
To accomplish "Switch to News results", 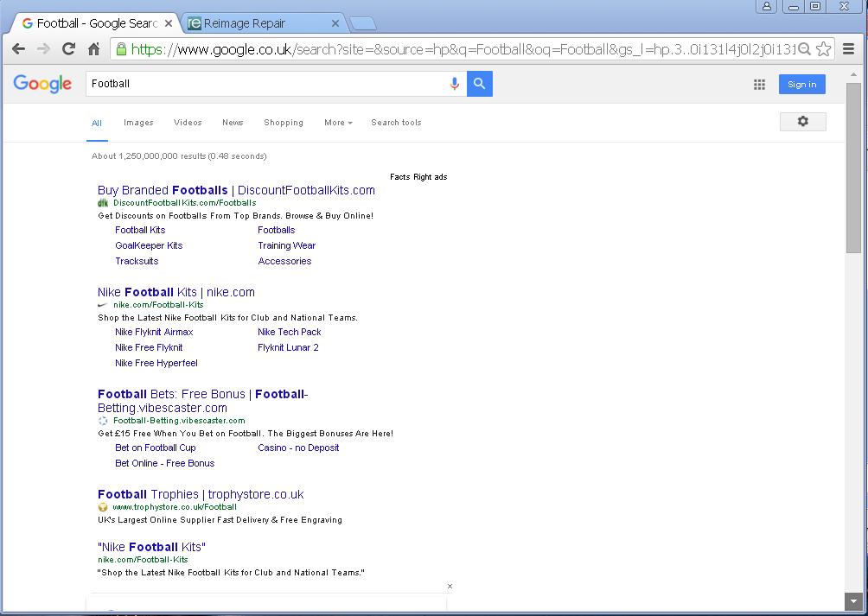I will (x=233, y=122).
